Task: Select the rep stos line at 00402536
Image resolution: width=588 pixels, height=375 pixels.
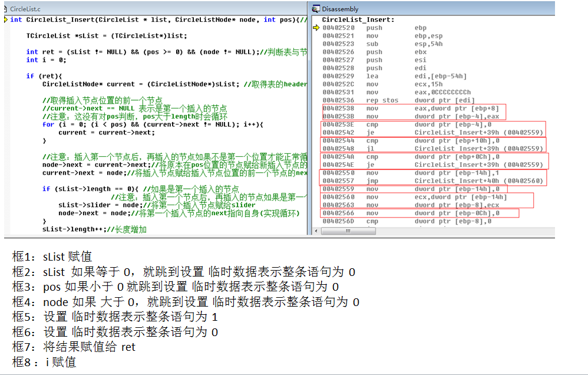Action: 399,100
